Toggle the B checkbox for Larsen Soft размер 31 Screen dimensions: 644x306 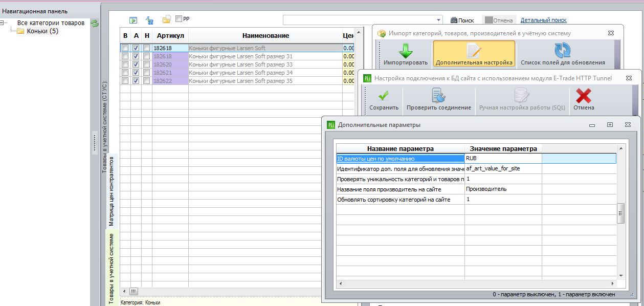click(125, 56)
